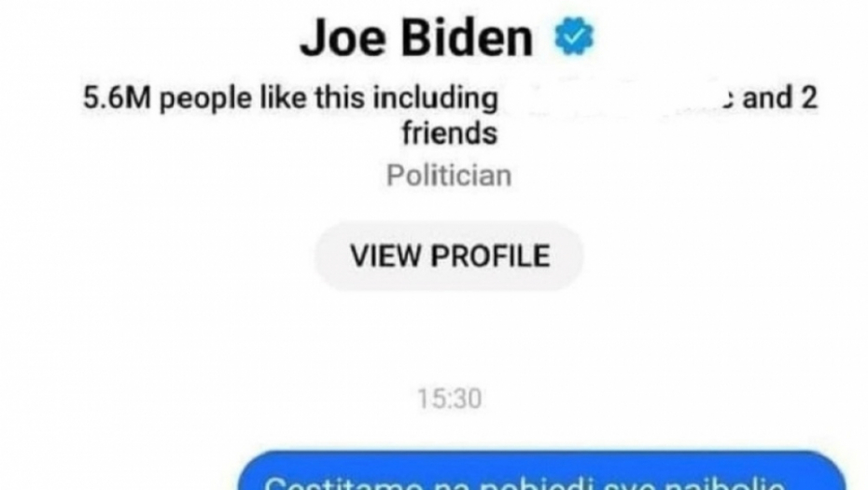This screenshot has width=868, height=490.
Task: Click the blue verified badge icon
Action: (x=574, y=36)
